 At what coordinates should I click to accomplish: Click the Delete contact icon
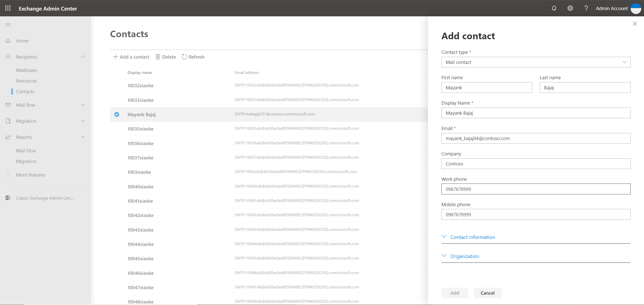[x=158, y=57]
